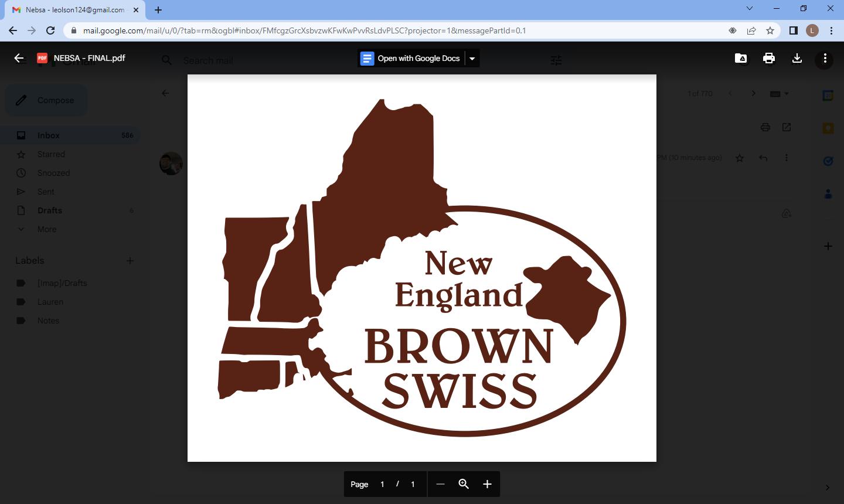Screen dimensions: 844x504
Task: Click the NEBSA - FINAL.pdf file name
Action: (90, 58)
